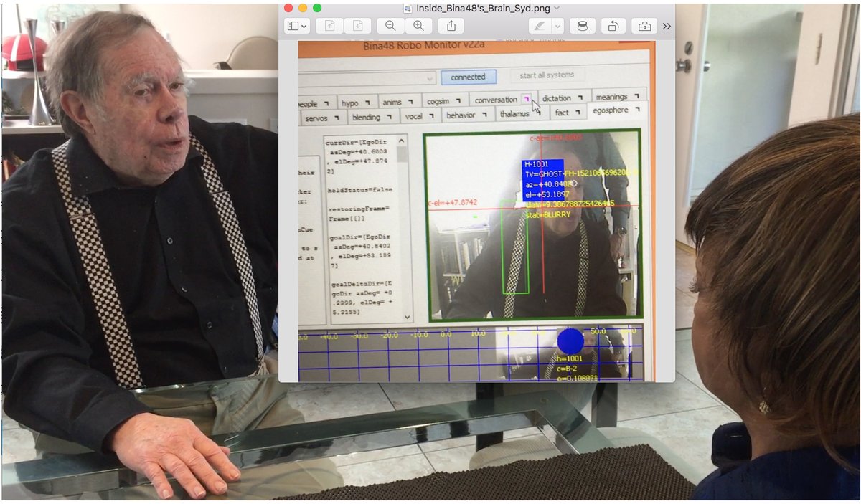The width and height of the screenshot is (861, 504).
Task: Click the PNG document icon in title bar
Action: pyautogui.click(x=408, y=8)
